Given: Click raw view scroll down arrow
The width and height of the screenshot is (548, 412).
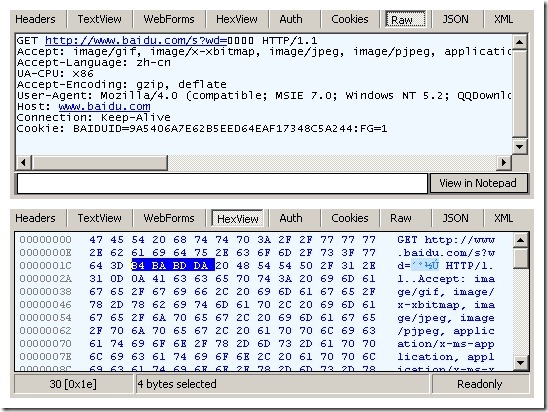Looking at the screenshot, I should [x=520, y=146].
